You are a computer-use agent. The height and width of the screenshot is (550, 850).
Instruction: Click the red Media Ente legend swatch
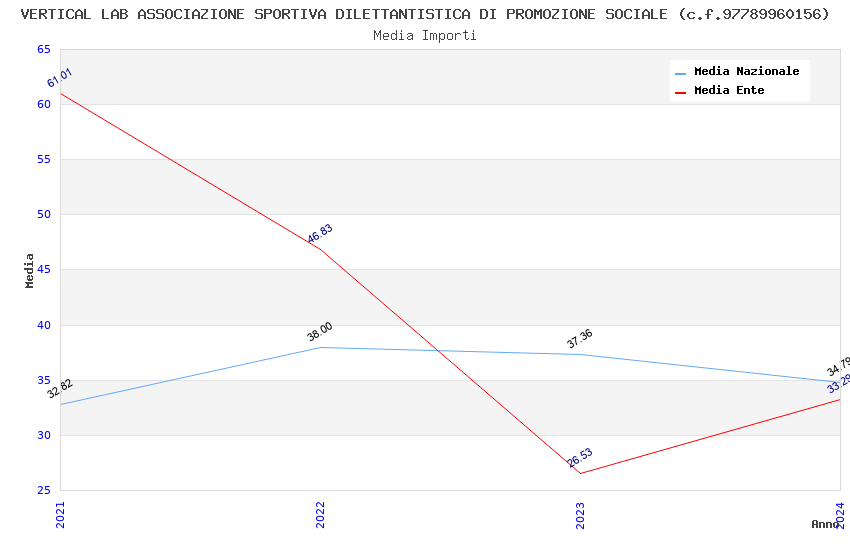pos(680,92)
